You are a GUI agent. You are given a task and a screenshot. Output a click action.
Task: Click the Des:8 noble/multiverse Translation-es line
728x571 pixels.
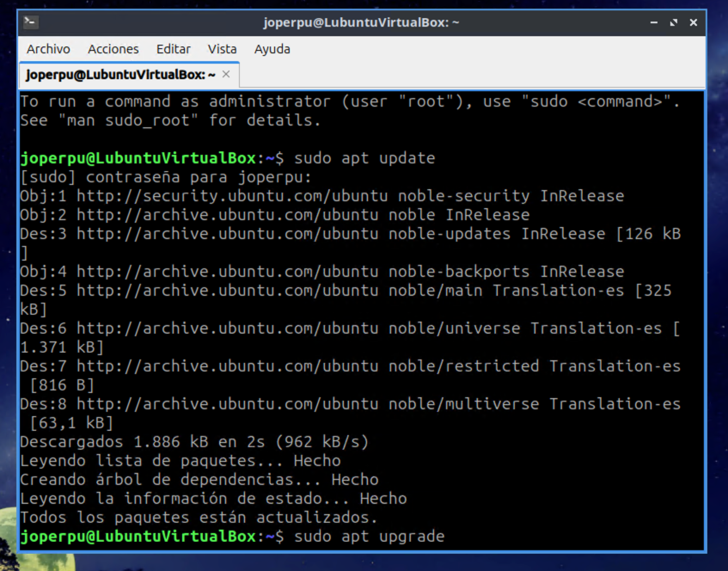[x=350, y=404]
